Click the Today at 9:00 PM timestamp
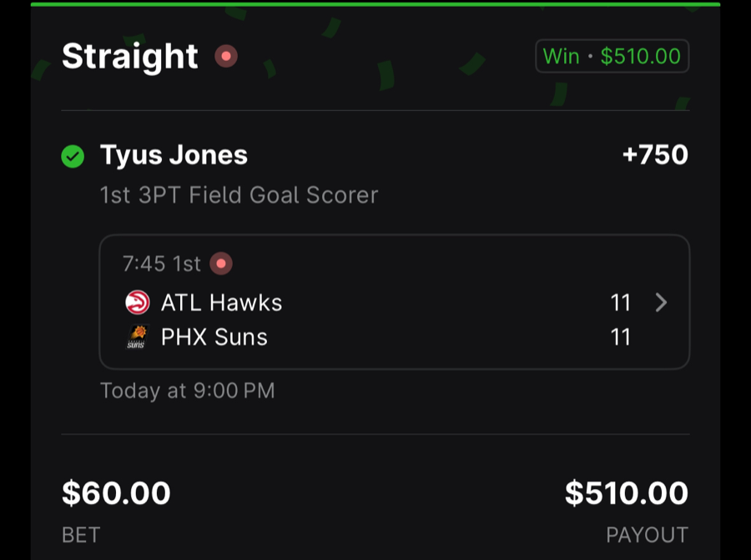The image size is (751, 560). tap(187, 391)
